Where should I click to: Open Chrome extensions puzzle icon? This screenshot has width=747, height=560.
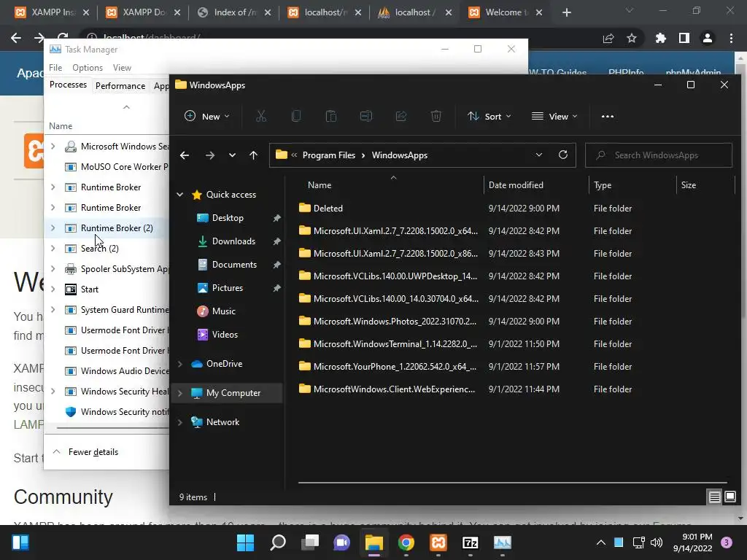coord(660,38)
